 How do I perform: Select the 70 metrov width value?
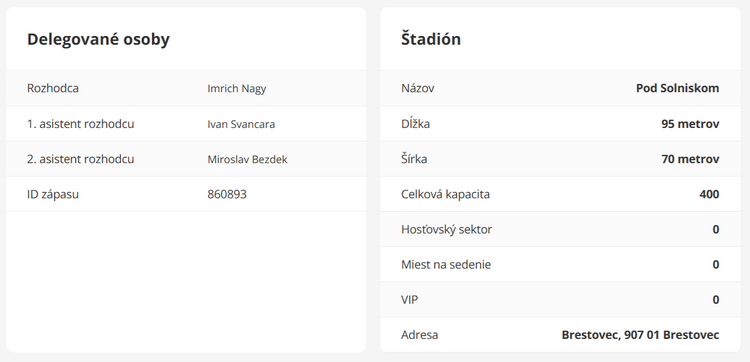690,159
